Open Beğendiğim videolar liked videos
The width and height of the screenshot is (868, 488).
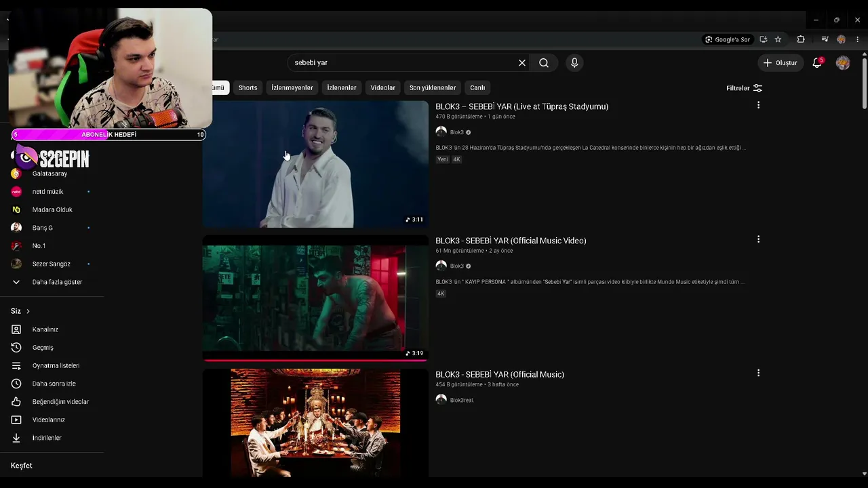click(x=52, y=401)
